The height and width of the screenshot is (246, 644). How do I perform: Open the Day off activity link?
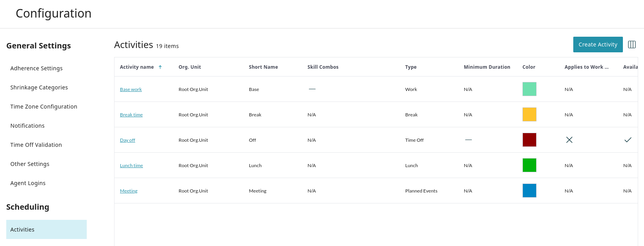pos(127,140)
